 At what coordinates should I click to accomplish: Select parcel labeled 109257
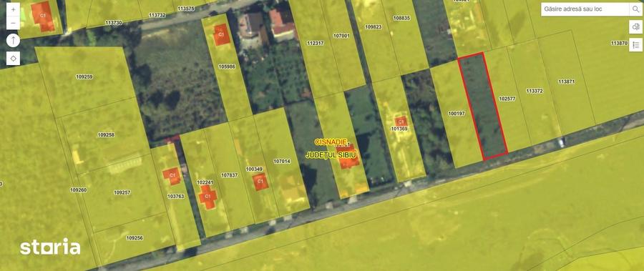click(122, 192)
